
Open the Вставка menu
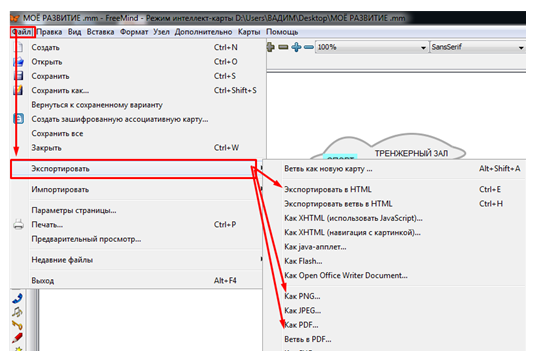pyautogui.click(x=100, y=32)
